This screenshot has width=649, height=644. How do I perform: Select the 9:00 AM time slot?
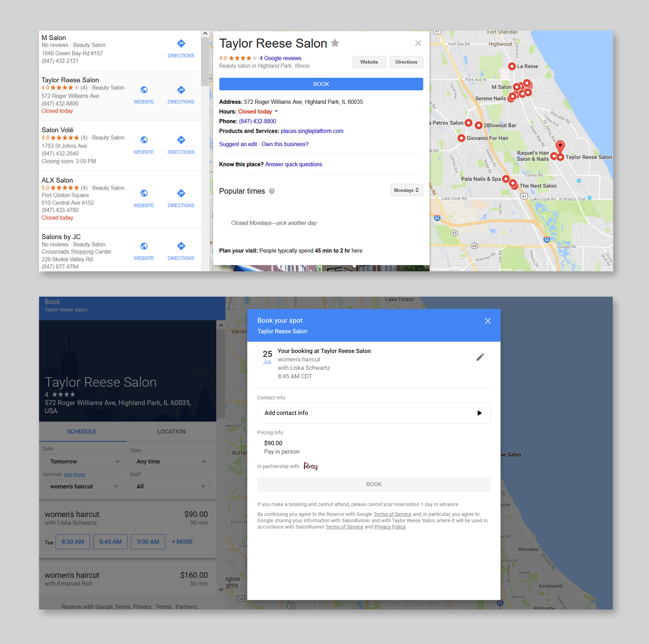click(148, 542)
